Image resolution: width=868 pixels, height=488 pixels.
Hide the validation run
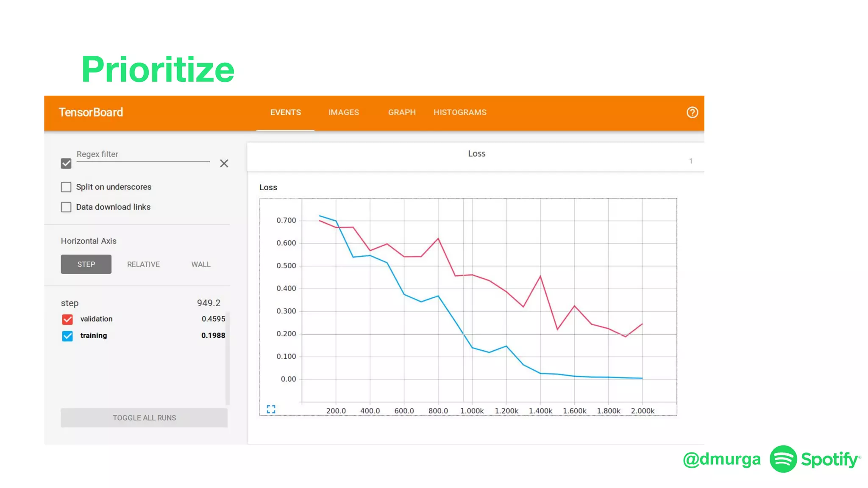(x=67, y=319)
